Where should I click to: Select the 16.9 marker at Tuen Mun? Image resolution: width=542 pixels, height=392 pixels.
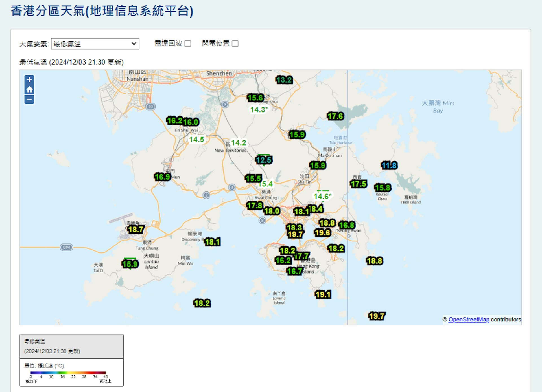click(163, 177)
